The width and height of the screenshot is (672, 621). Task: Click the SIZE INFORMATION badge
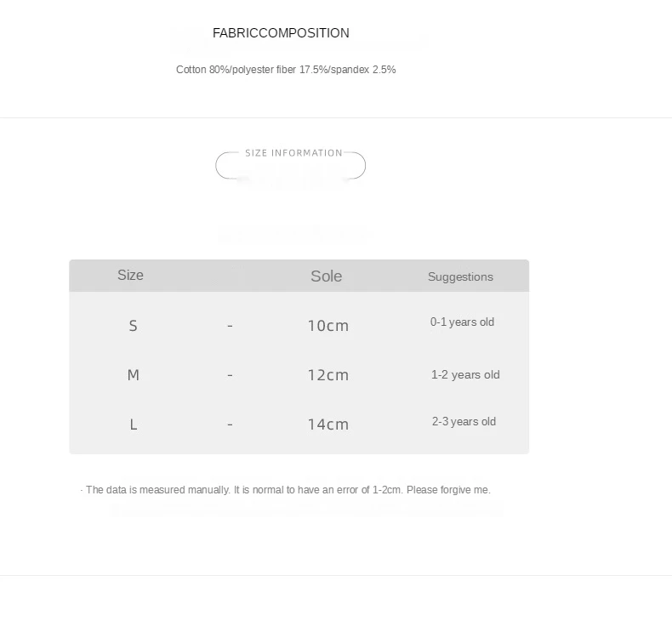[291, 164]
